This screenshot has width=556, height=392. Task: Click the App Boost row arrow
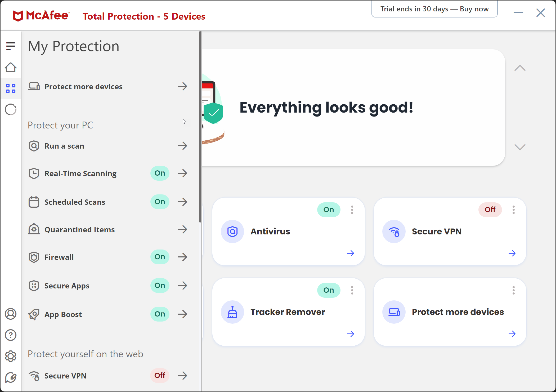[182, 314]
